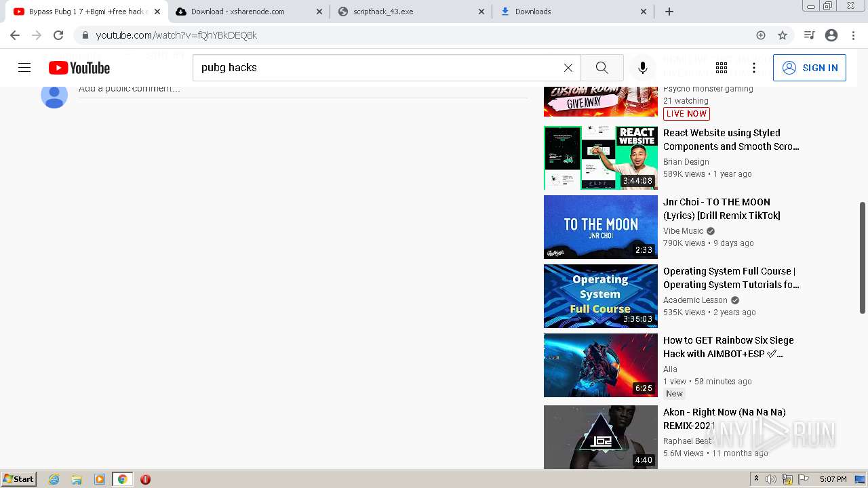Viewport: 868px width, 488px height.
Task: Open the Chrome three-dot menu
Action: tap(853, 35)
